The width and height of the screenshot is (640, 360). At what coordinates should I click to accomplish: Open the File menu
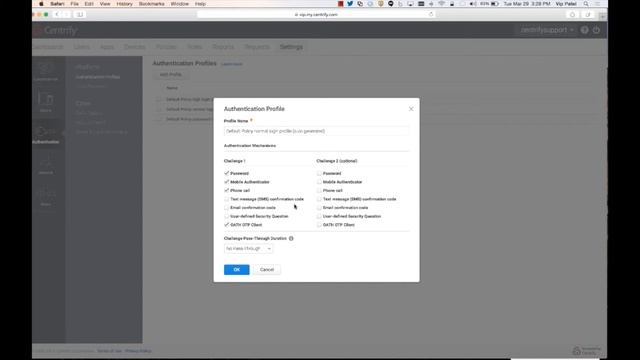[74, 4]
